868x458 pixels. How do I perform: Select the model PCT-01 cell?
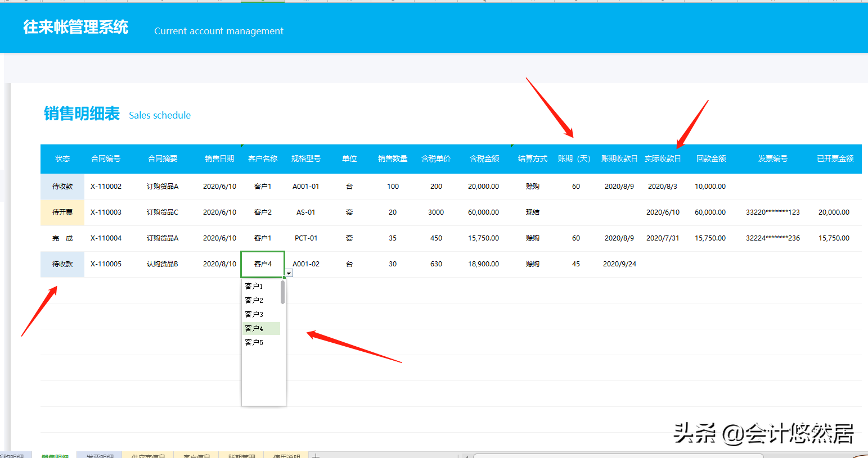click(306, 238)
